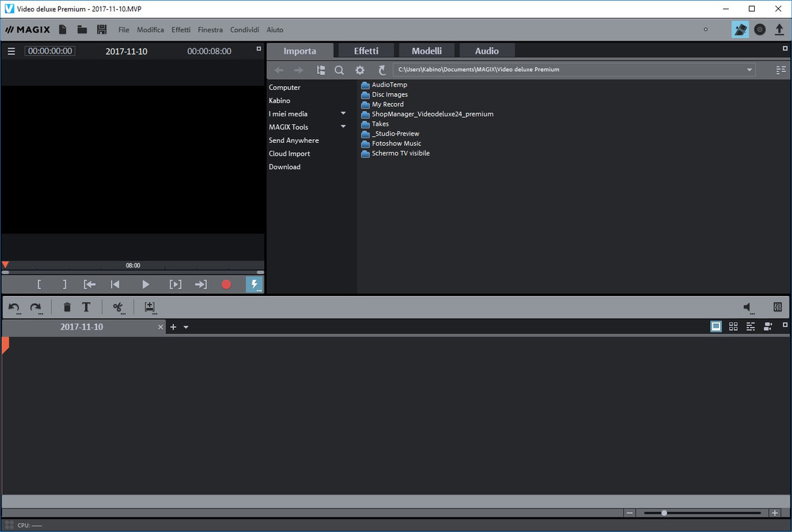
Task: Save project with the floppy disk icon
Action: click(x=102, y=29)
